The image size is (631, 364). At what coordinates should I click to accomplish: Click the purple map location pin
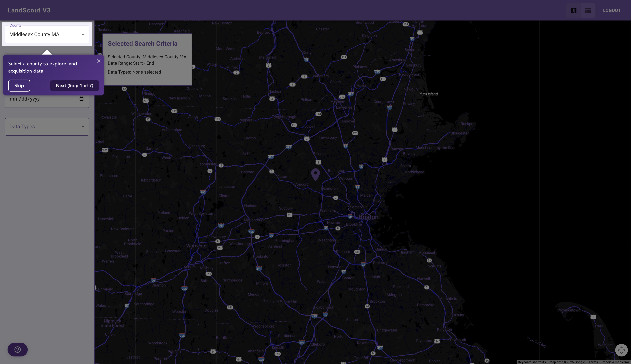click(315, 174)
